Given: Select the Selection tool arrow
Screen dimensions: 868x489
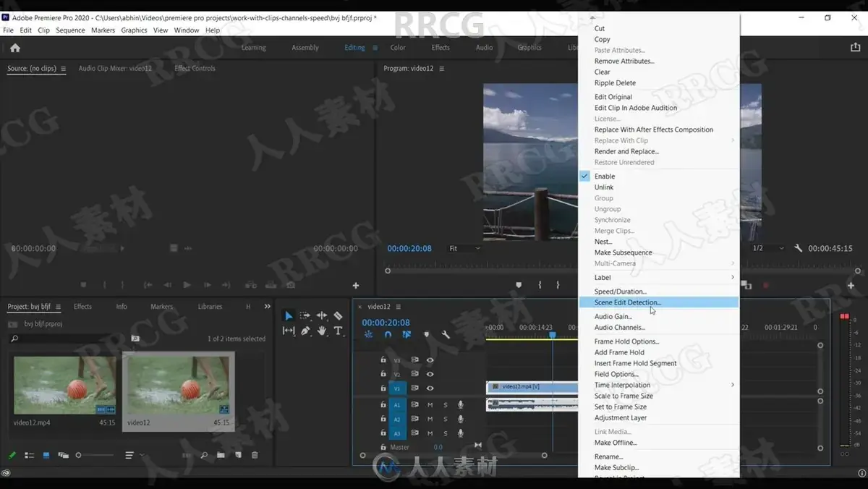Looking at the screenshot, I should click(289, 316).
